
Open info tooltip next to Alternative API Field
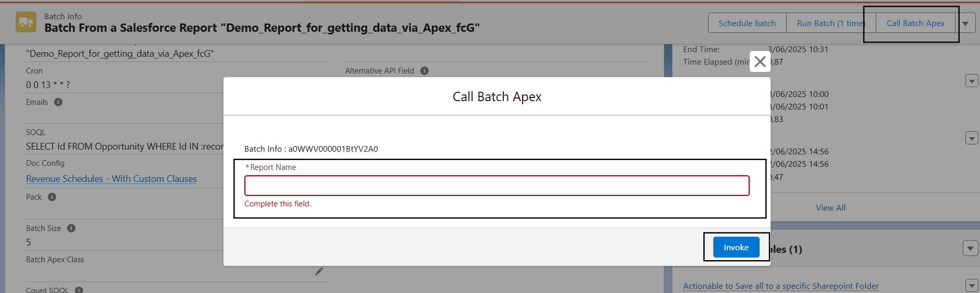click(425, 71)
